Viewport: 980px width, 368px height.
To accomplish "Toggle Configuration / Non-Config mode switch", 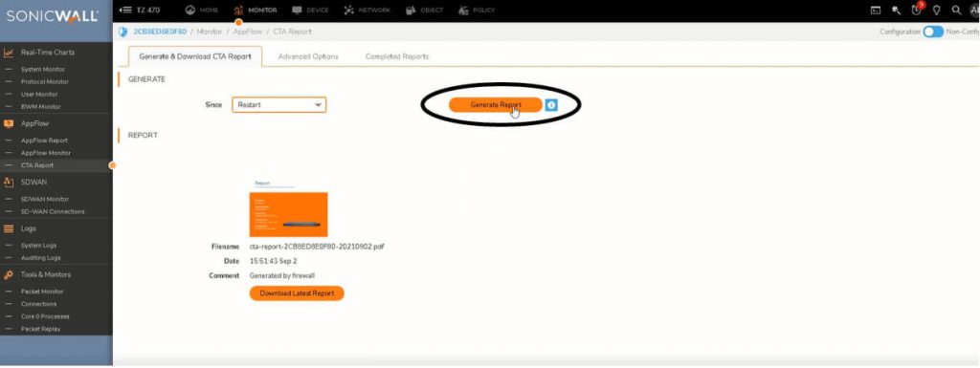I will coord(932,32).
